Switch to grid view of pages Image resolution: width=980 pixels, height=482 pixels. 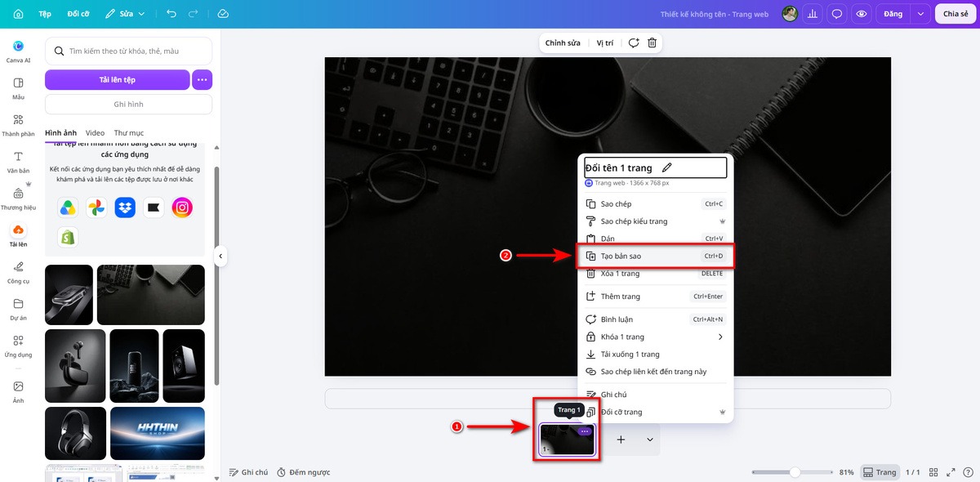click(934, 472)
